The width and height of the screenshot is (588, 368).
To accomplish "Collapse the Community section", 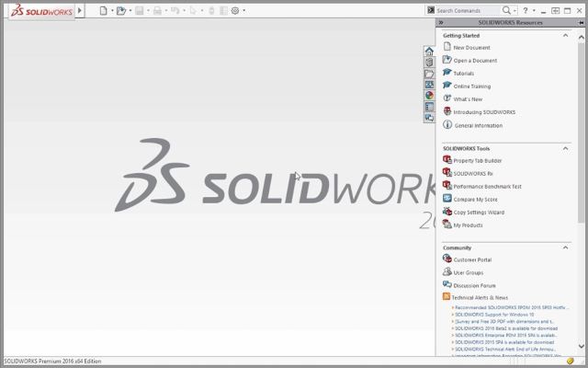I will point(566,247).
